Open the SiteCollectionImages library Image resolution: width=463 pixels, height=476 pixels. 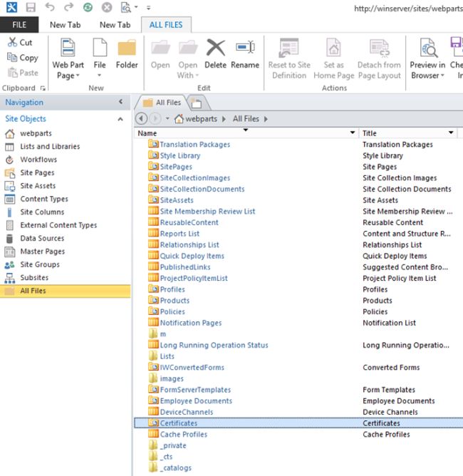pyautogui.click(x=195, y=178)
